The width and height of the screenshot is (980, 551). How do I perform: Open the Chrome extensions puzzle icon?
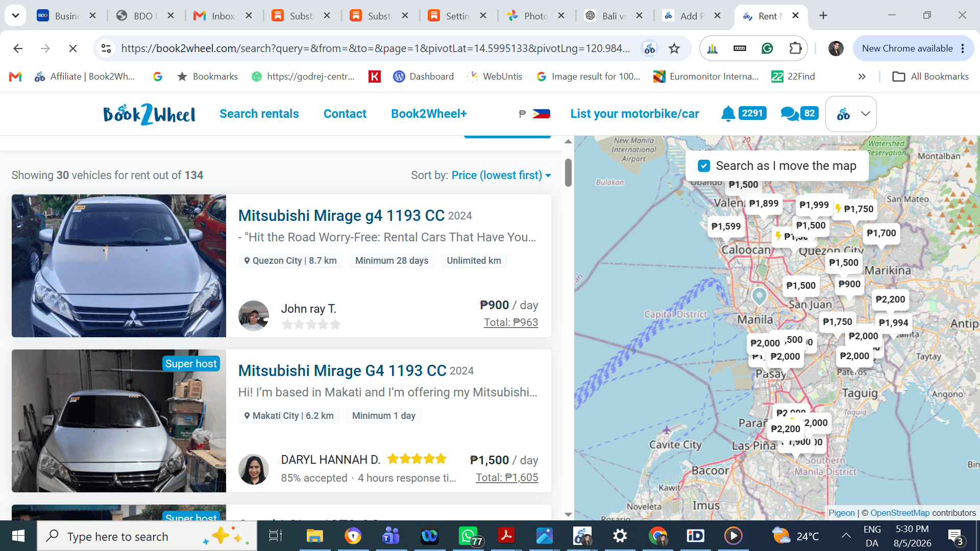click(x=795, y=48)
